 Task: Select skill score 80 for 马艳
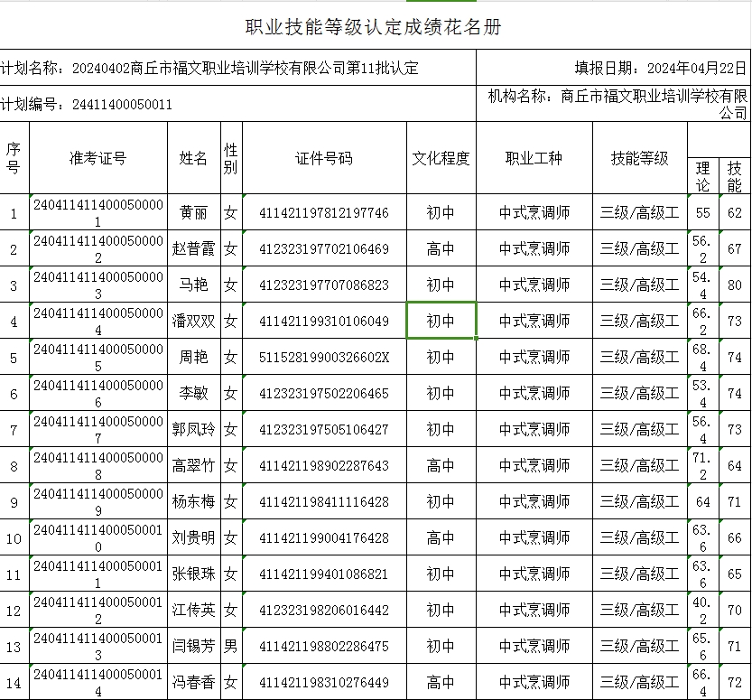(735, 285)
